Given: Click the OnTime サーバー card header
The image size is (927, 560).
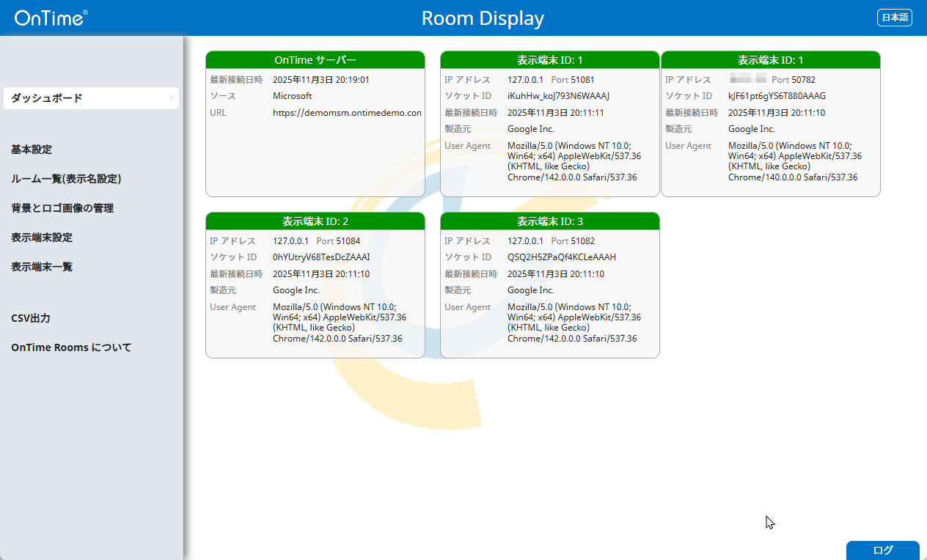Looking at the screenshot, I should [315, 60].
